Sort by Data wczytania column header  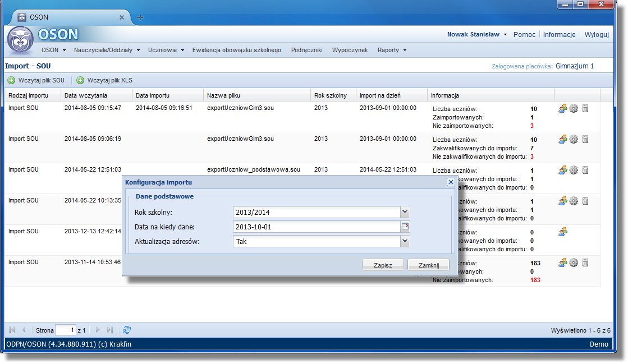pos(97,95)
